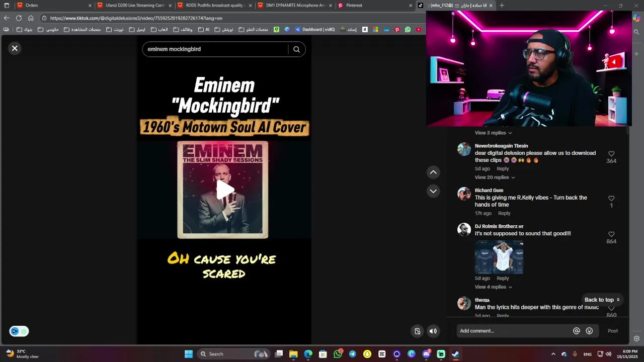
Task: Like Richard Gum's comment
Action: pos(611,199)
